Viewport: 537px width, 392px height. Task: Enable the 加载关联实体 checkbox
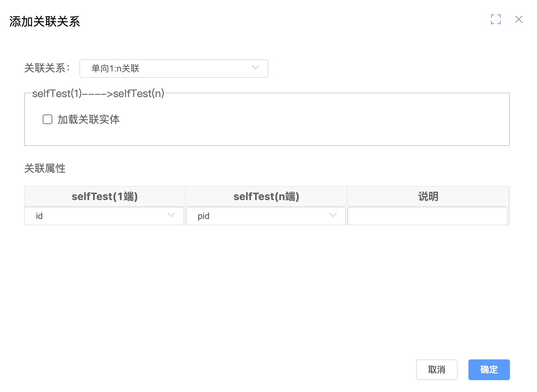[x=47, y=119]
